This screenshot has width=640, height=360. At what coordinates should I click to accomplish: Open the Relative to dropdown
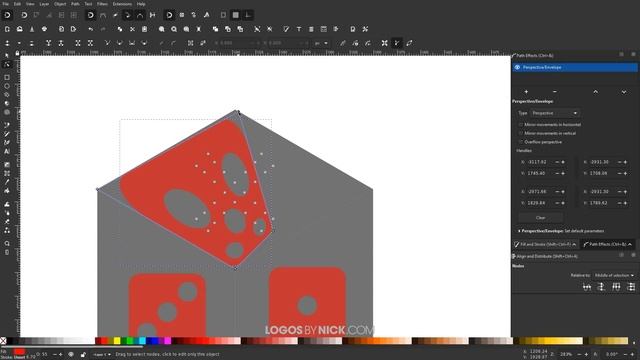point(614,276)
